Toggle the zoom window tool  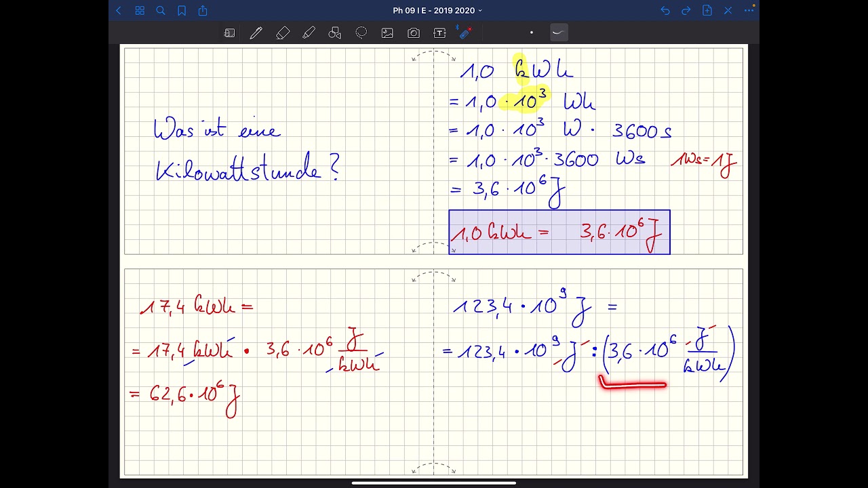click(x=229, y=33)
